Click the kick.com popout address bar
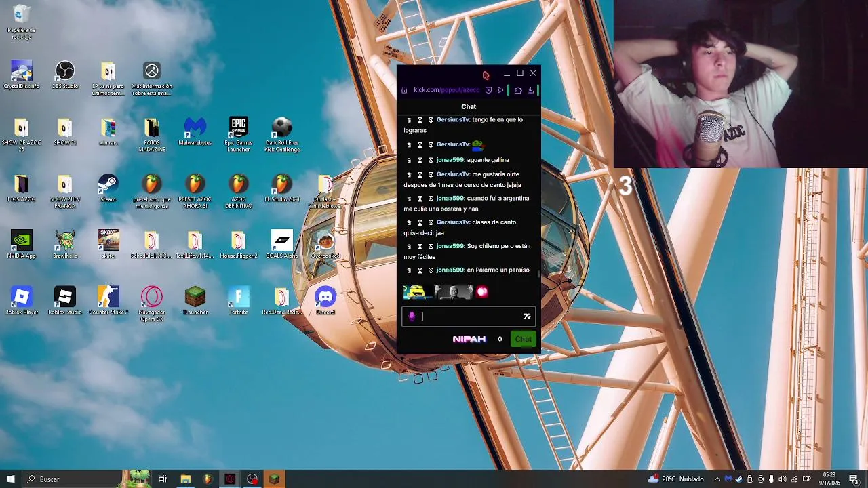The width and height of the screenshot is (868, 488). pyautogui.click(x=446, y=90)
